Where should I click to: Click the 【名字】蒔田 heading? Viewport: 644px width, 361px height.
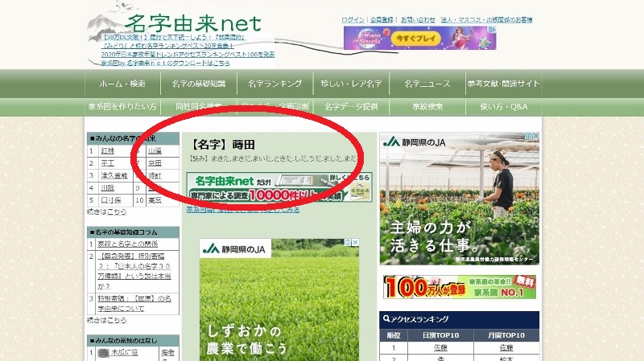(222, 145)
